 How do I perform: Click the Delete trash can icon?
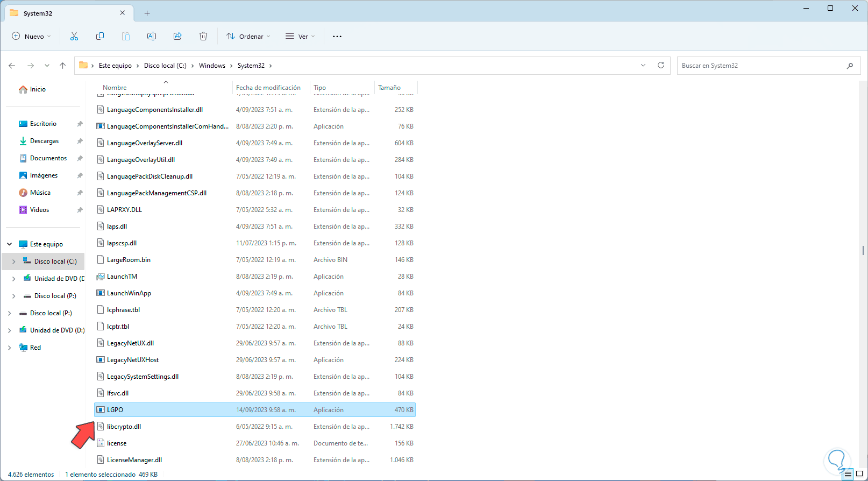pos(203,36)
